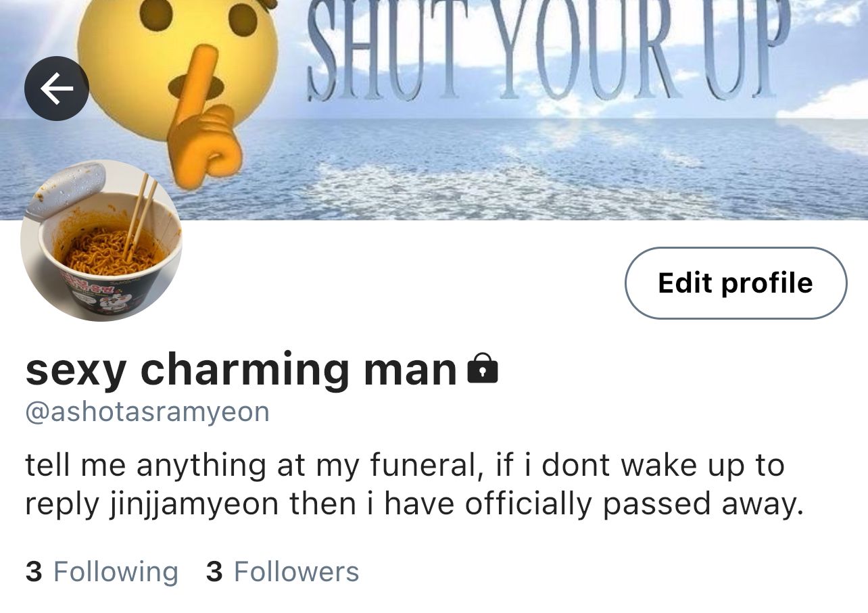Click the @ashotasramyeon handle
The height and width of the screenshot is (613, 868).
pos(147,411)
